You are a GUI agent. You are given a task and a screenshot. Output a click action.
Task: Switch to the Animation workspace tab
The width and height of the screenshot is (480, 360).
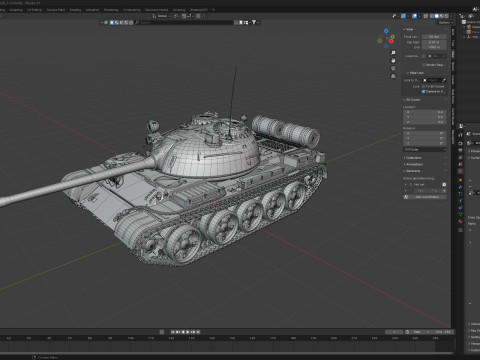[92, 10]
